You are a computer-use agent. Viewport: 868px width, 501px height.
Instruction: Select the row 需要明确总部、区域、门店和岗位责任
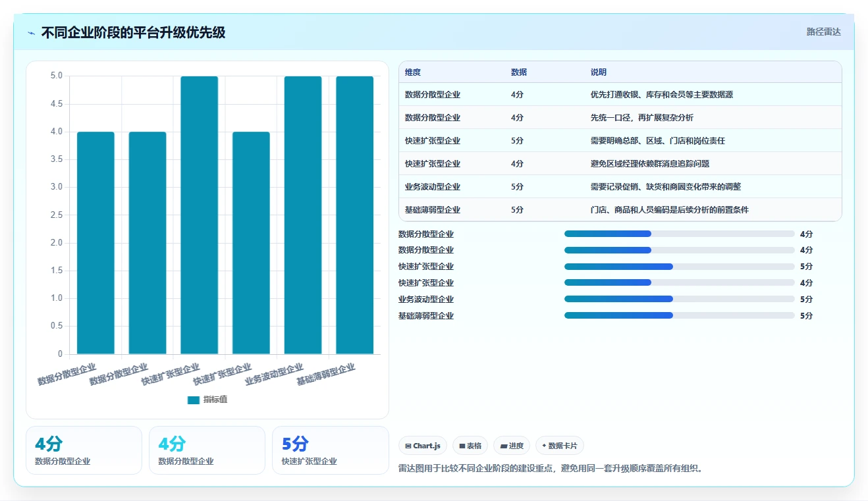tap(620, 141)
